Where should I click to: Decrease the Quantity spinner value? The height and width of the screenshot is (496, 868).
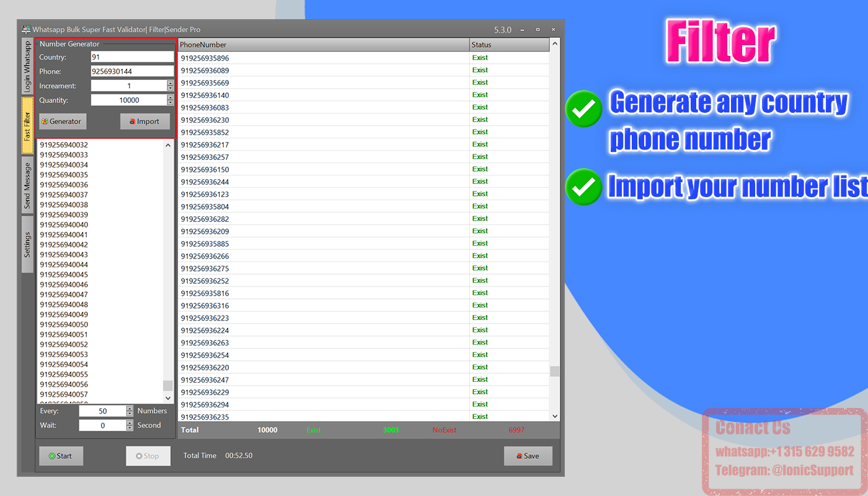(170, 103)
